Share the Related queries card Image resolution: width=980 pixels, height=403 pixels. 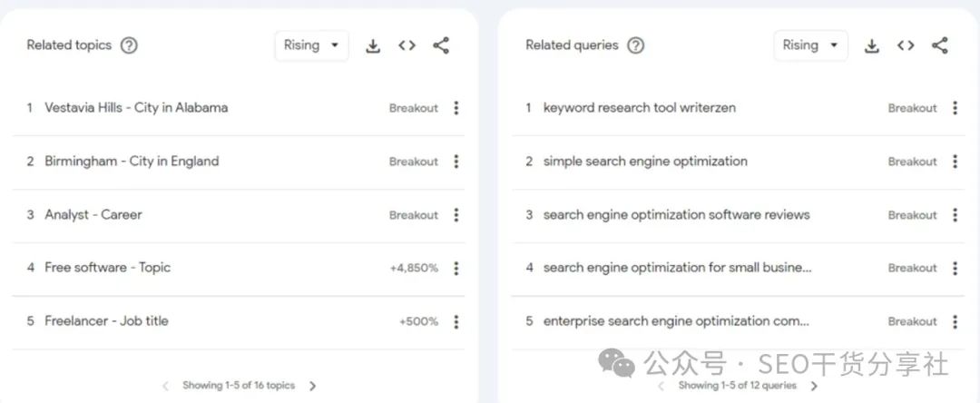(x=939, y=45)
